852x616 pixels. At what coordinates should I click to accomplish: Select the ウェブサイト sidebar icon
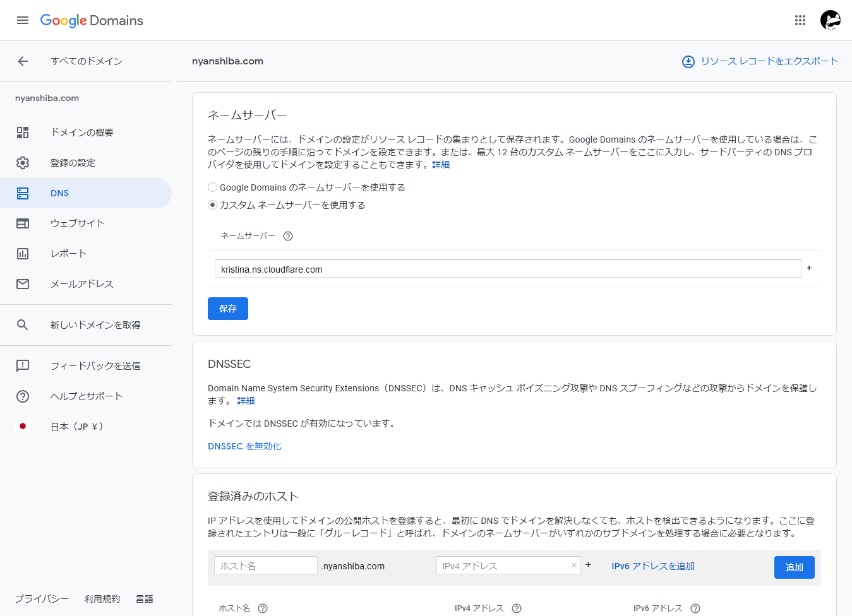point(23,223)
